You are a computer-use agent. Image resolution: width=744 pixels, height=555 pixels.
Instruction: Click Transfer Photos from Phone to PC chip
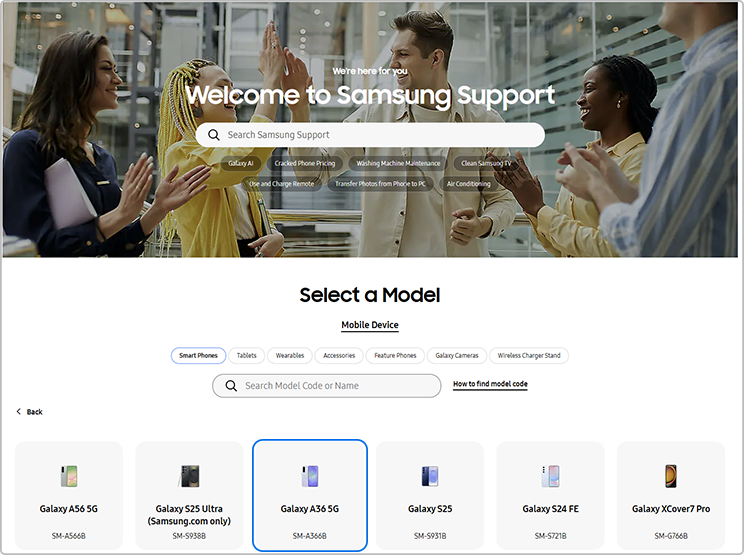pyautogui.click(x=381, y=184)
